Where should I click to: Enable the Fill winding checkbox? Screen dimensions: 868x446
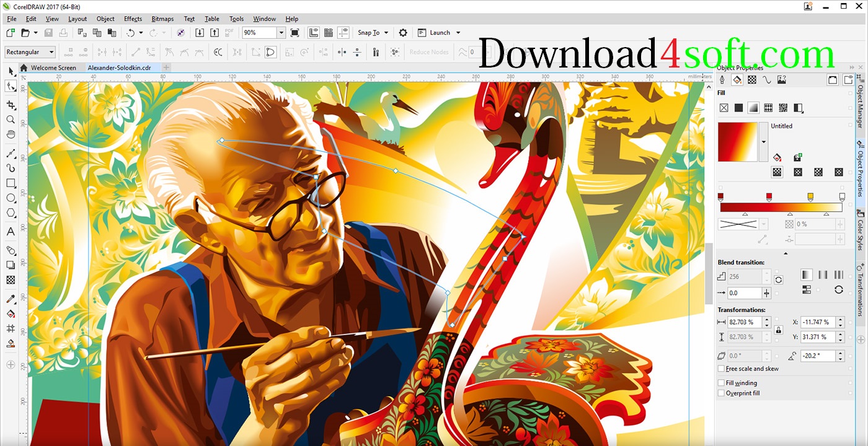pyautogui.click(x=721, y=383)
